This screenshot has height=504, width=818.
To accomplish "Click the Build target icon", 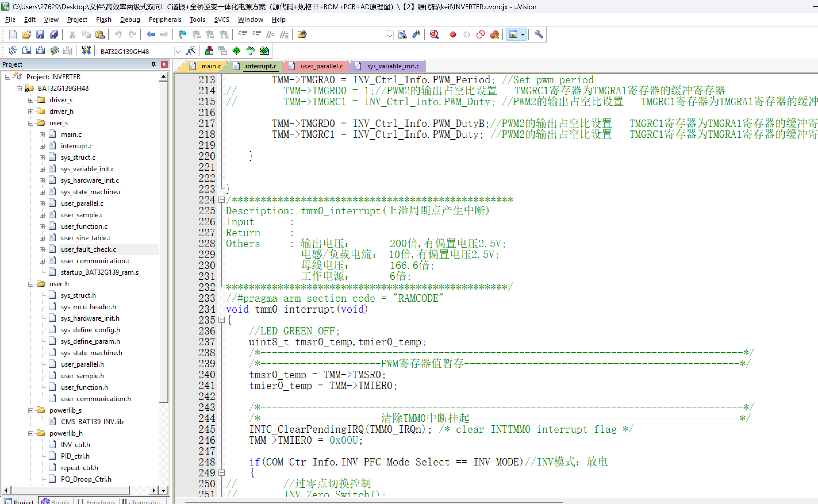I will tap(26, 51).
